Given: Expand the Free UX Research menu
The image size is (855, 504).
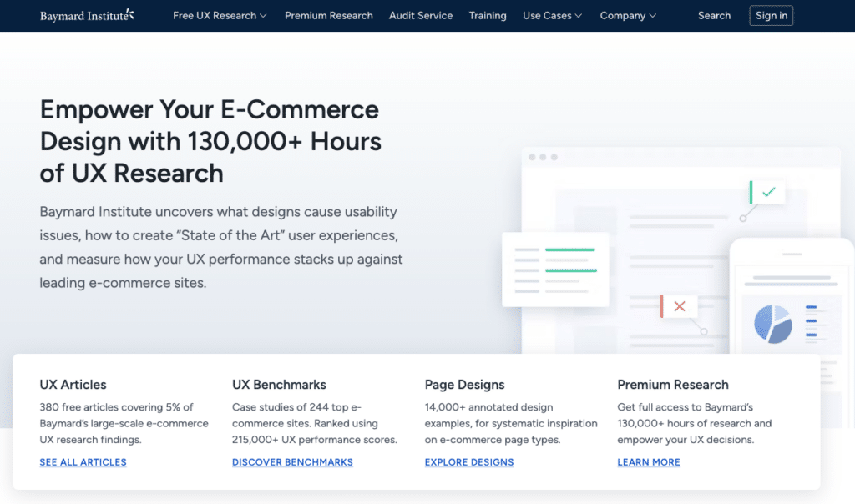Looking at the screenshot, I should pyautogui.click(x=220, y=16).
